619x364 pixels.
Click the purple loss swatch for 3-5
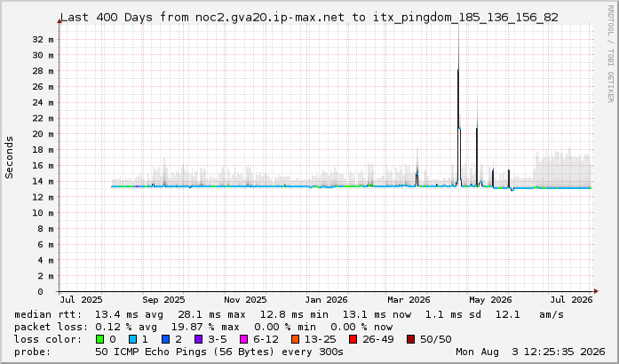coord(198,339)
